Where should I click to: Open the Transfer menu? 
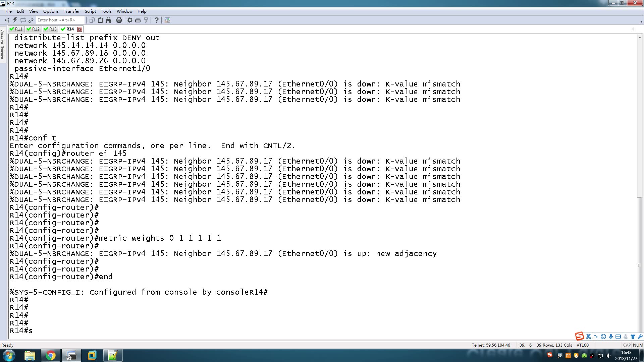point(72,11)
